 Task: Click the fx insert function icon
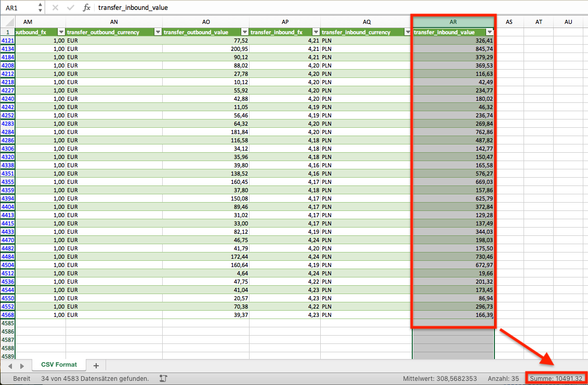coord(87,7)
